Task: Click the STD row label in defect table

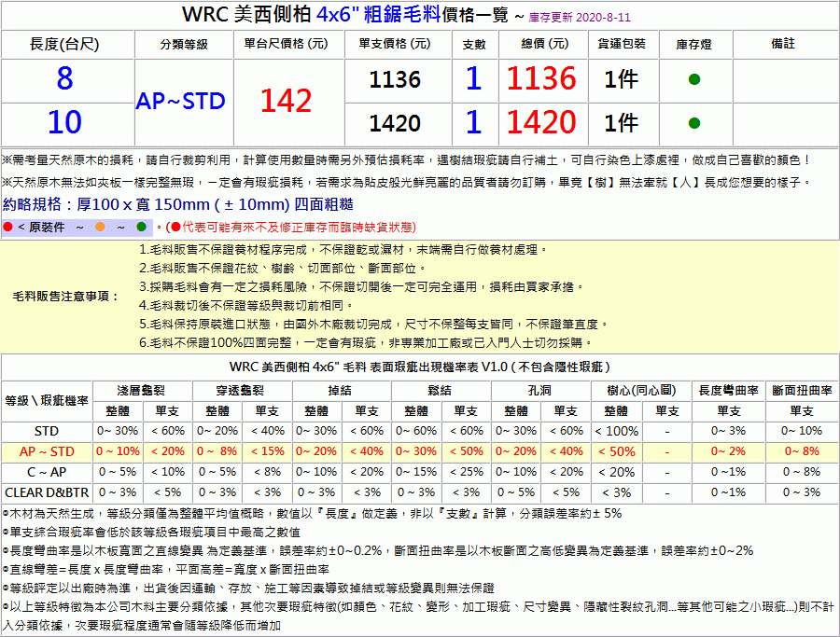Action: (x=47, y=432)
